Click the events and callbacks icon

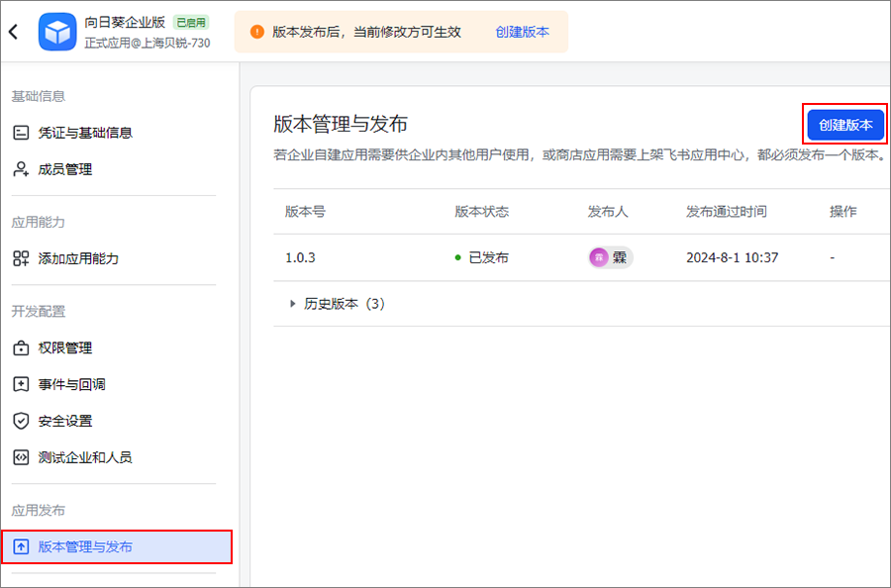[21, 385]
